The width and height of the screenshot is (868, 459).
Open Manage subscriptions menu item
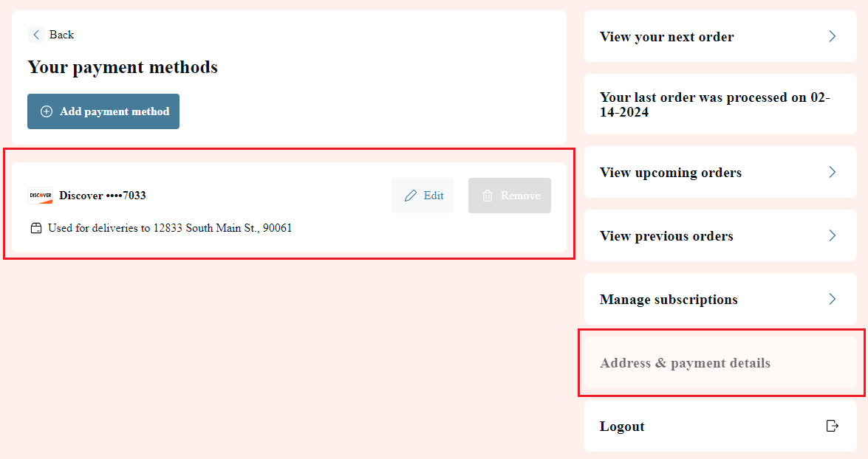coord(721,299)
